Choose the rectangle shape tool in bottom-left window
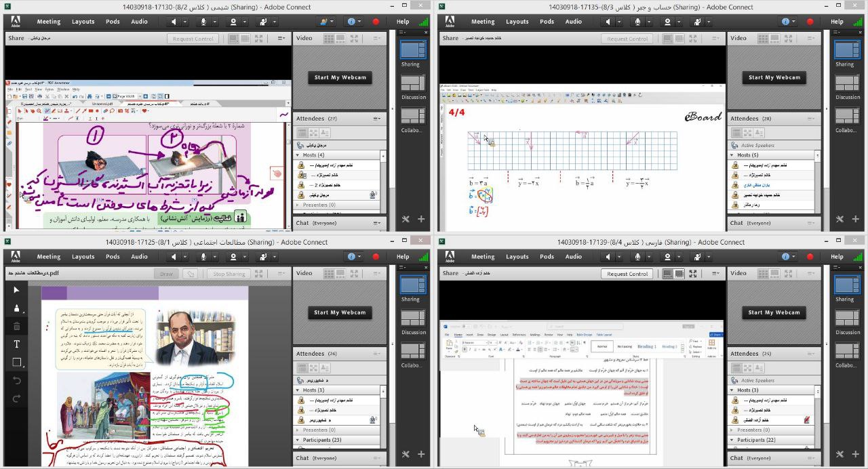This screenshot has height=469, width=868. pyautogui.click(x=17, y=363)
